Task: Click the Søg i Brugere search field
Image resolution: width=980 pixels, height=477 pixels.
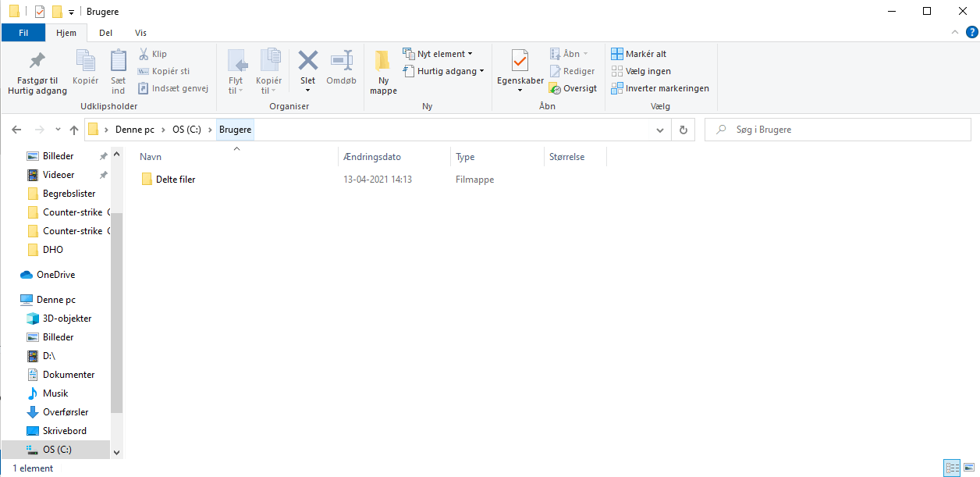Action: [x=838, y=130]
